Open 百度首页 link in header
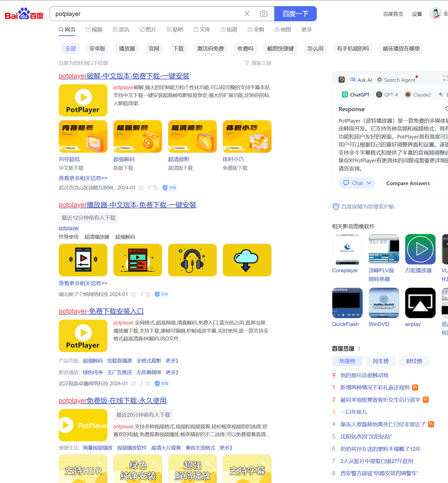The height and width of the screenshot is (483, 448). (393, 14)
